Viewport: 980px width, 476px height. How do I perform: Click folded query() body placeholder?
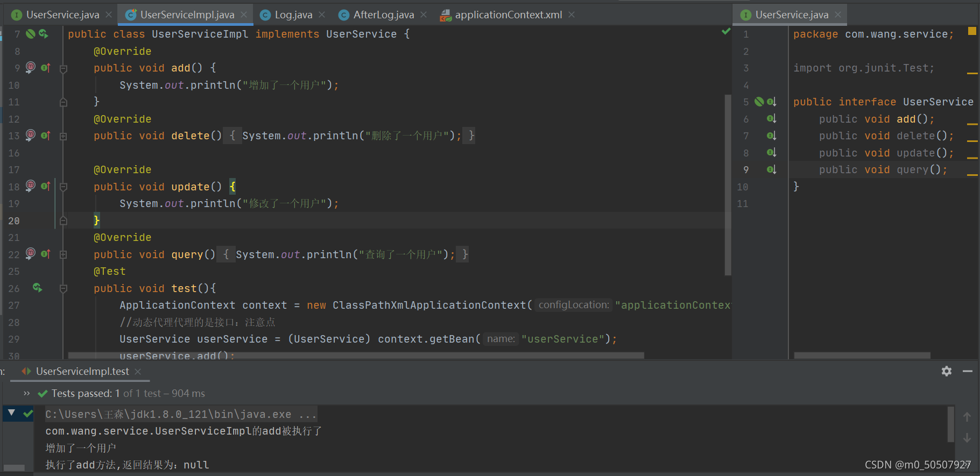coord(342,254)
